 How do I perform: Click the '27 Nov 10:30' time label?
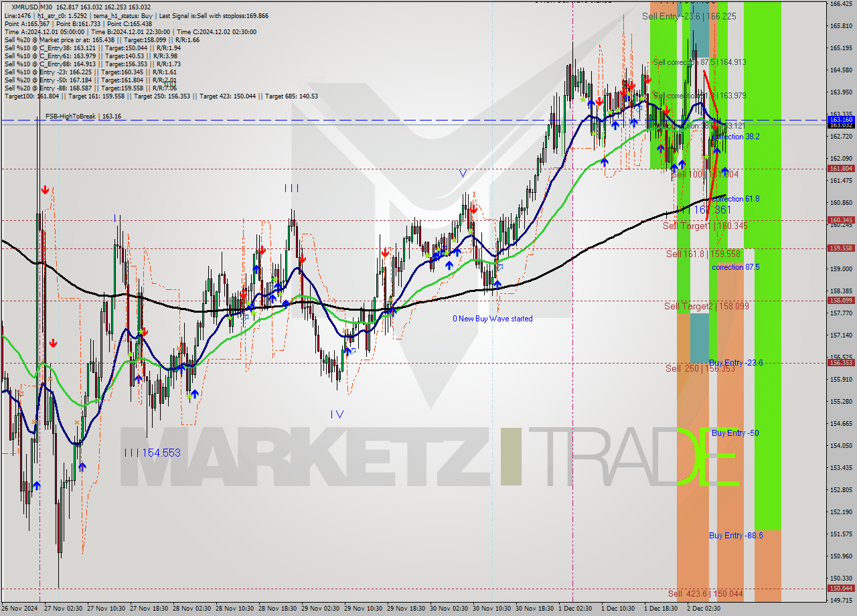[x=106, y=609]
